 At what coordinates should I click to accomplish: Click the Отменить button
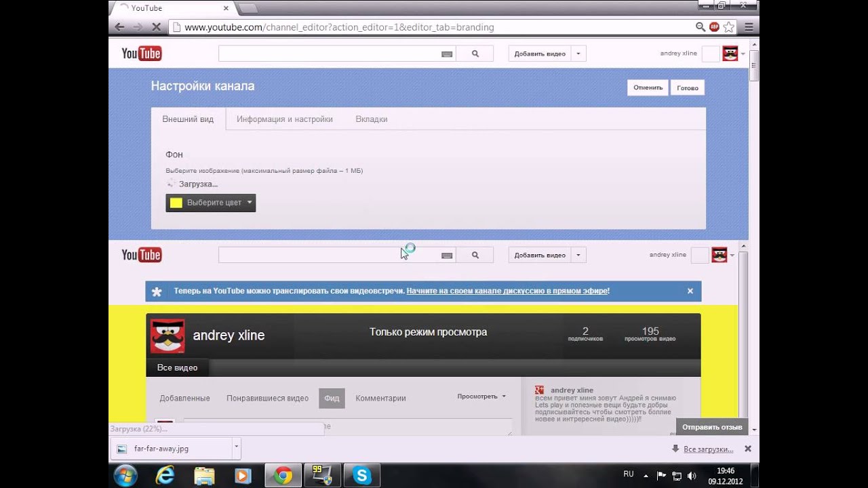648,87
